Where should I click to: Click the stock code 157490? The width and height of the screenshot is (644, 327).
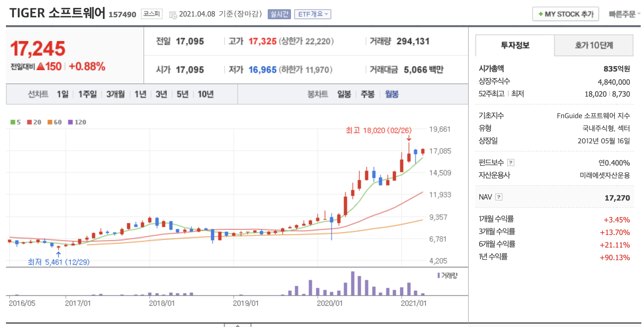coord(122,15)
